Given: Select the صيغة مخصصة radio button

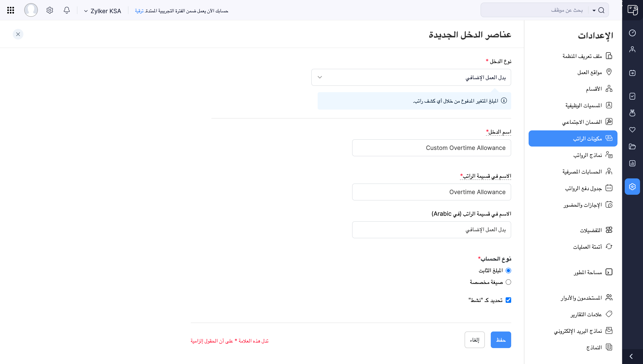Looking at the screenshot, I should point(508,282).
